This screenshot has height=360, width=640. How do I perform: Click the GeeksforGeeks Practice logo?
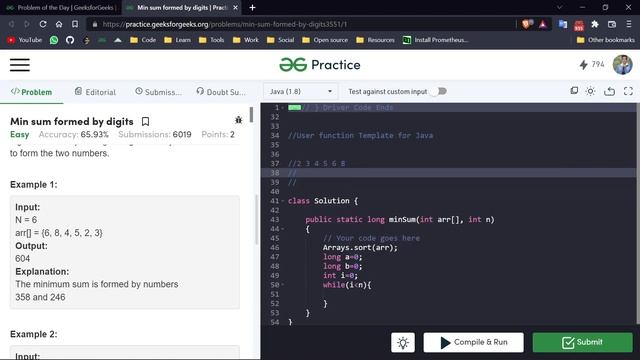tap(320, 65)
